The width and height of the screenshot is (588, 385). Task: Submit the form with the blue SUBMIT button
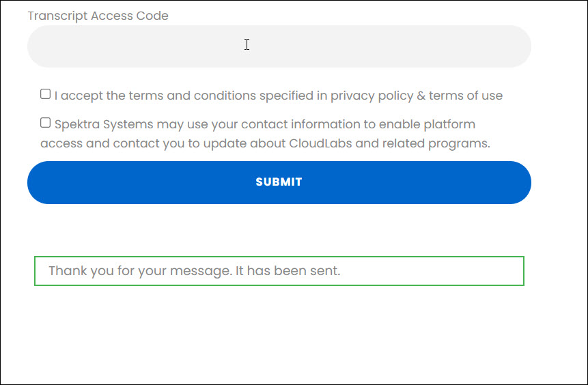tap(279, 182)
